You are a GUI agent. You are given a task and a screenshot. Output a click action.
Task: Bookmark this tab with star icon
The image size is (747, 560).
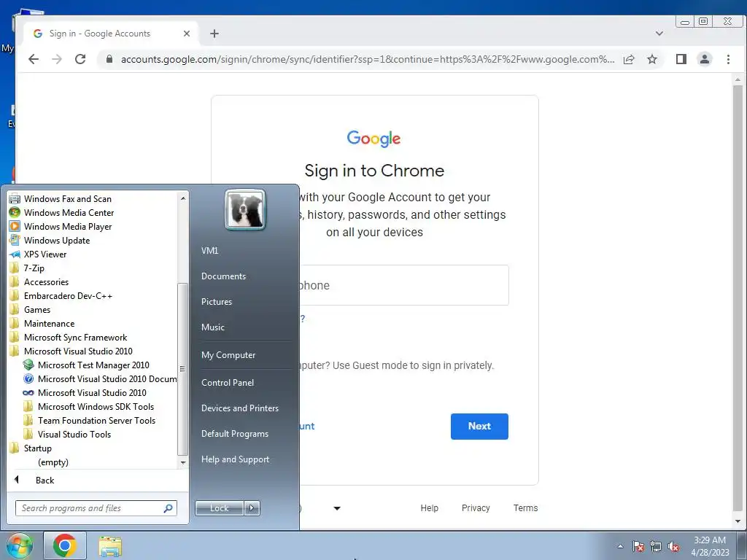coord(652,60)
